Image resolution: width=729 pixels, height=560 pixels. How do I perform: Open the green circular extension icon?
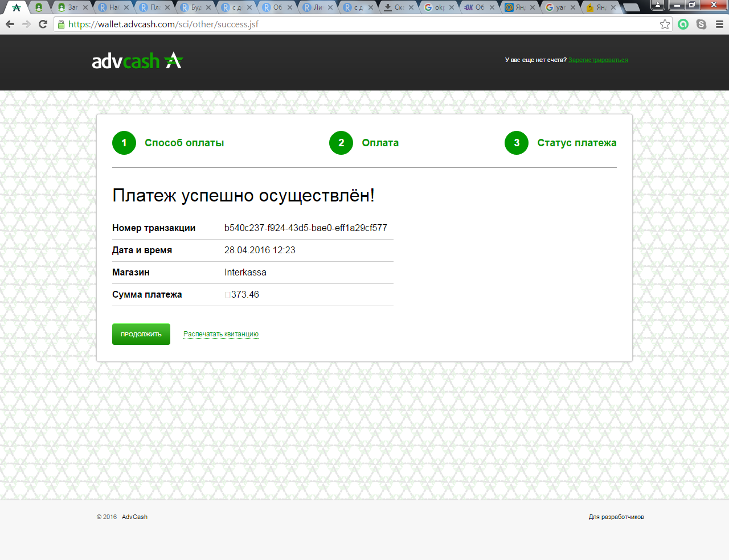click(683, 24)
